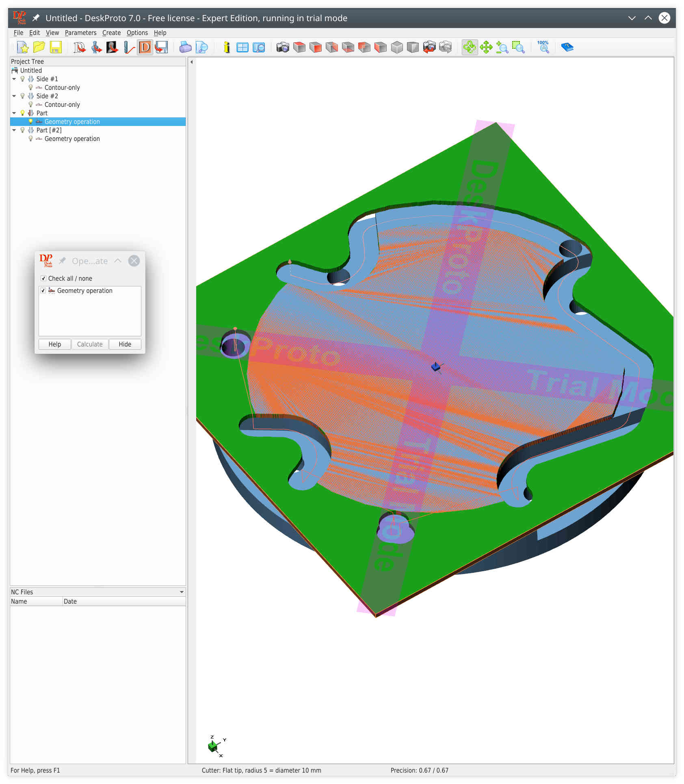
Task: Click the Calculate button
Action: coord(90,344)
